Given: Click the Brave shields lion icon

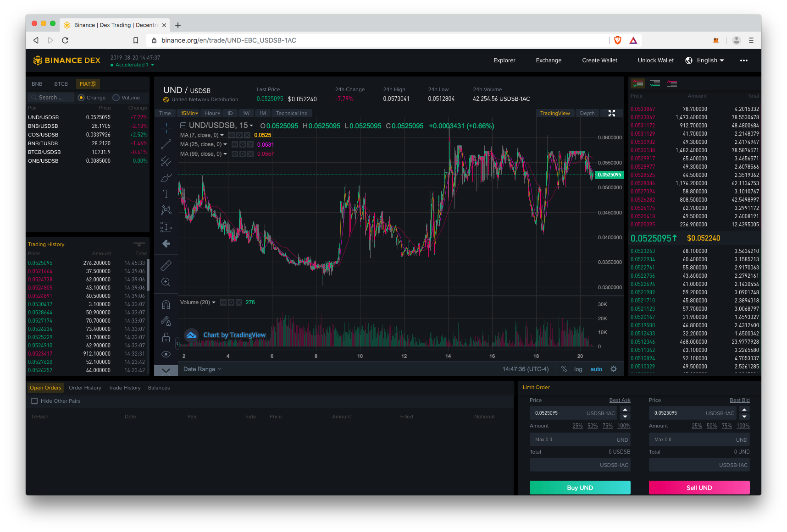Looking at the screenshot, I should [x=618, y=40].
